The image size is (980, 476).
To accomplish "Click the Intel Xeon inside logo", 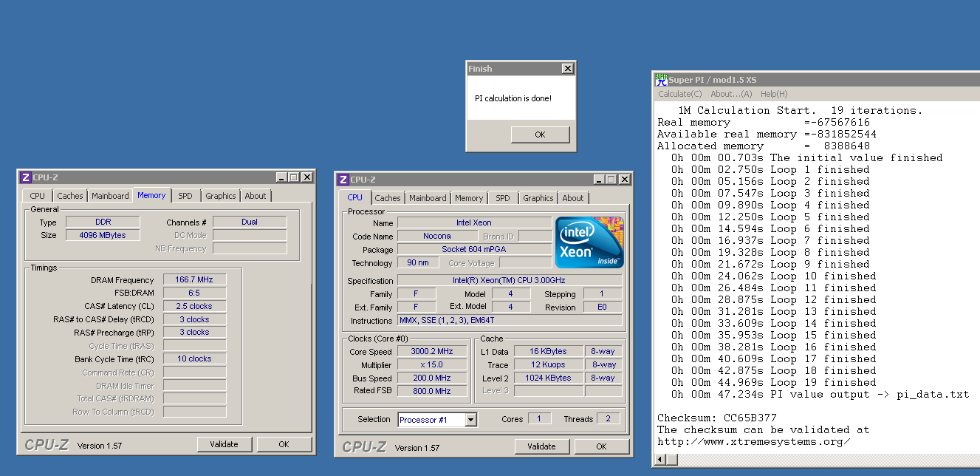I will 589,242.
